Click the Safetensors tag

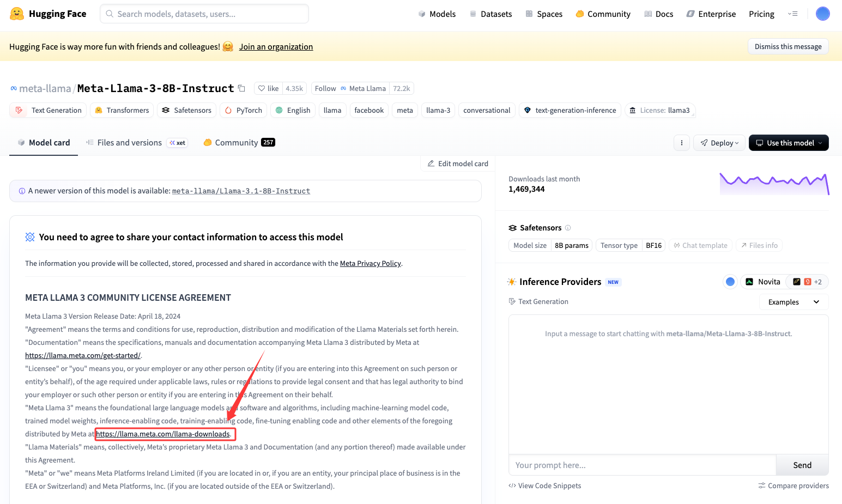(x=187, y=110)
